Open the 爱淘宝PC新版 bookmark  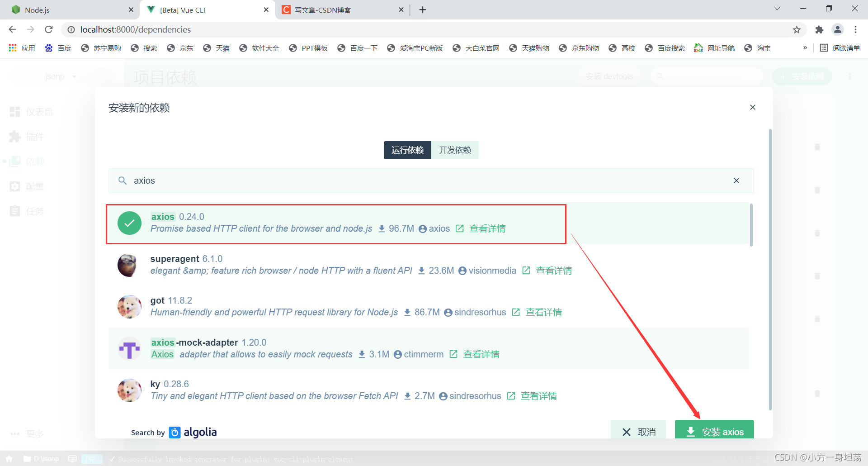tap(415, 48)
